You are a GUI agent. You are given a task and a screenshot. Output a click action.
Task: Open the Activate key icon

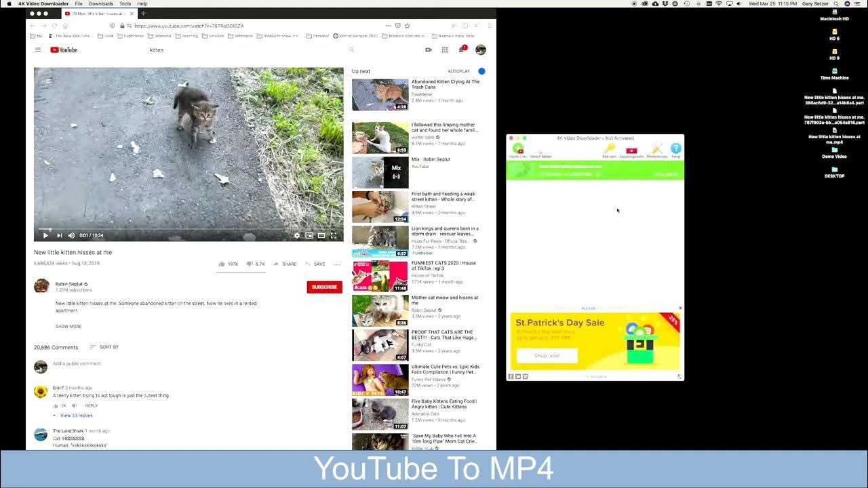click(609, 150)
